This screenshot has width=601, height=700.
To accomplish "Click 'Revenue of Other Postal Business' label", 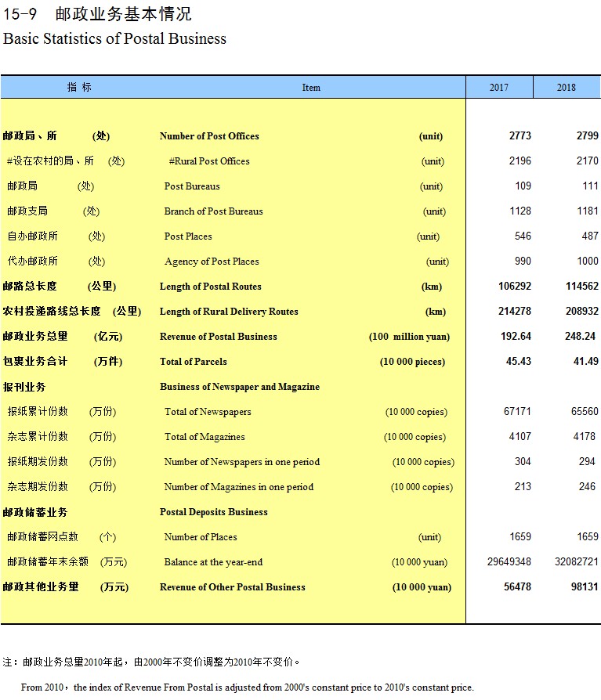I will (233, 587).
